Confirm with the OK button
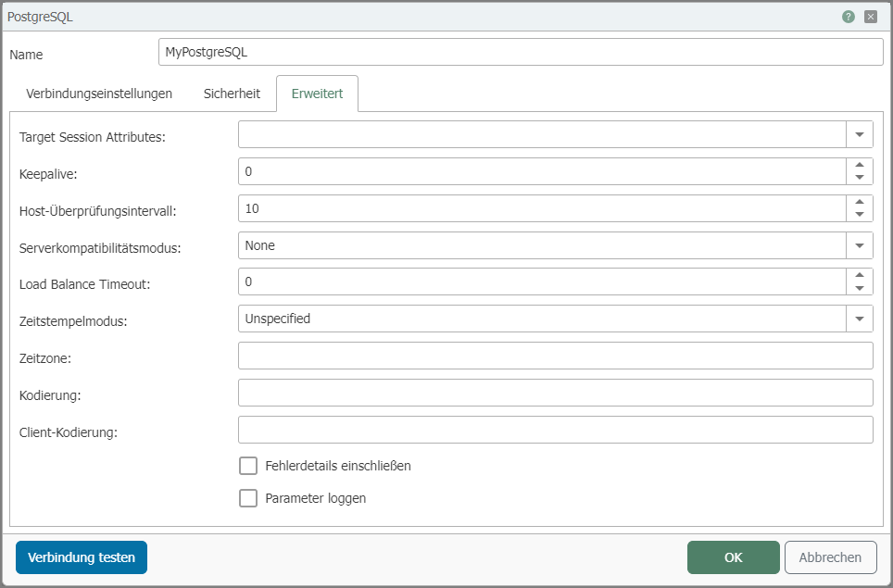This screenshot has width=893, height=588. 733,557
